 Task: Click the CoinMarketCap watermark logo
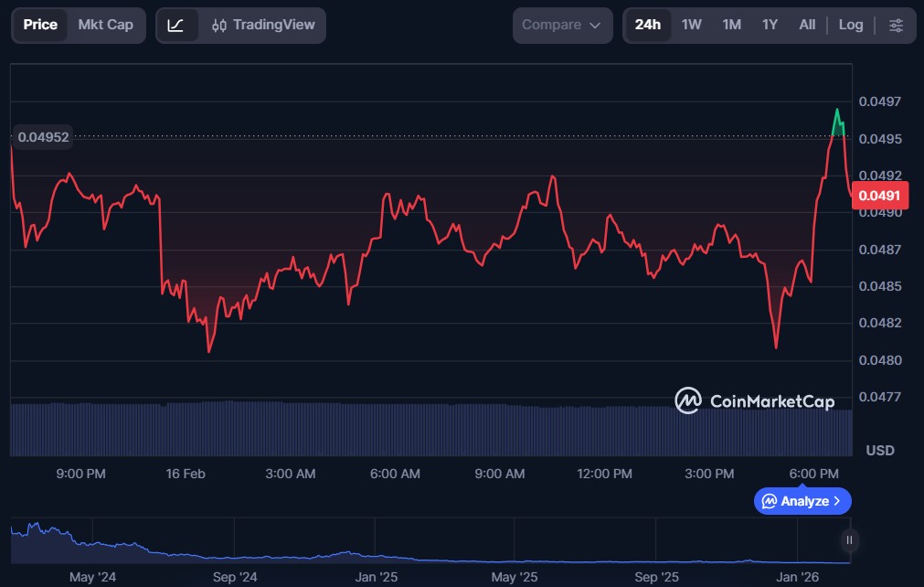754,400
